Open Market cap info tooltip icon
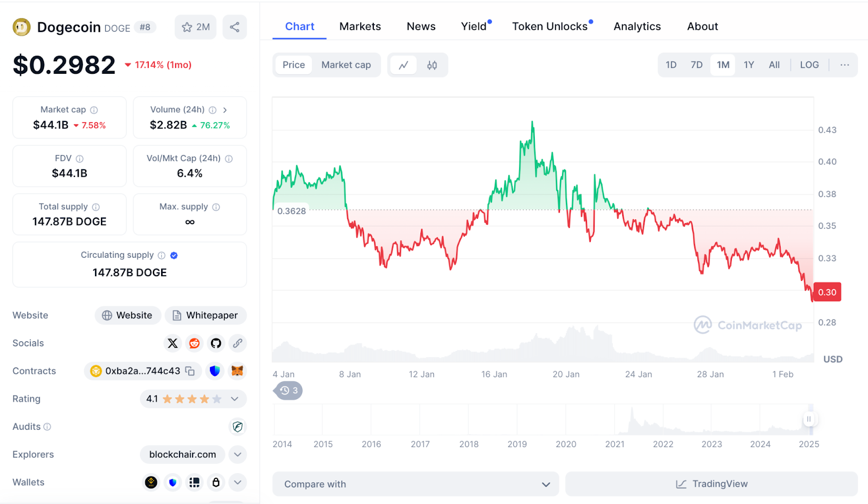868x504 pixels. [x=94, y=110]
